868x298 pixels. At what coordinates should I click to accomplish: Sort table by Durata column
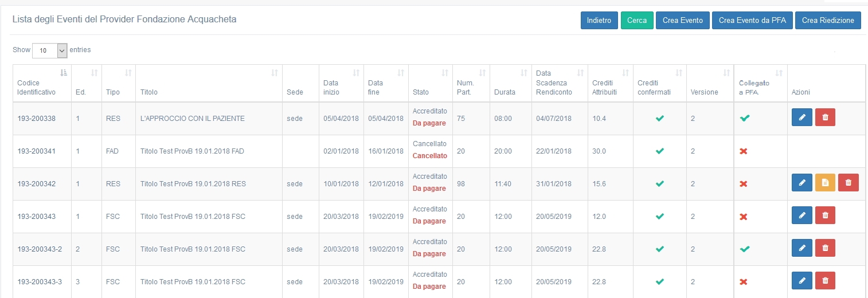523,73
